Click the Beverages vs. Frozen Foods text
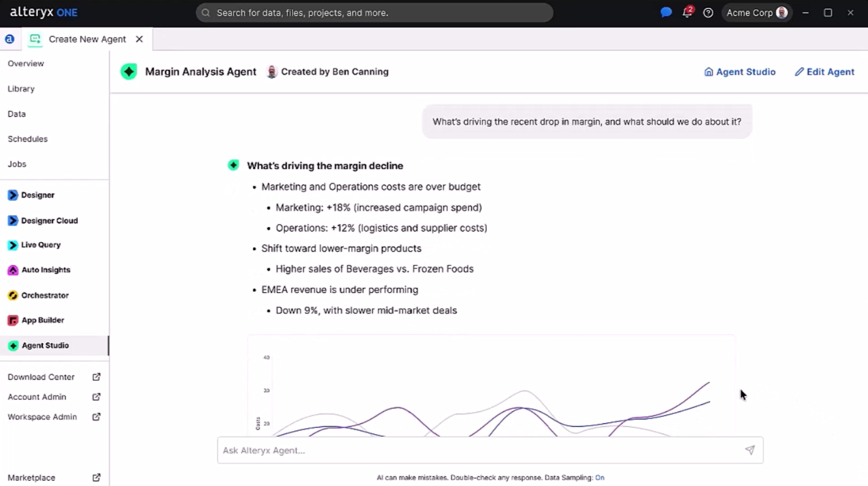 [374, 269]
